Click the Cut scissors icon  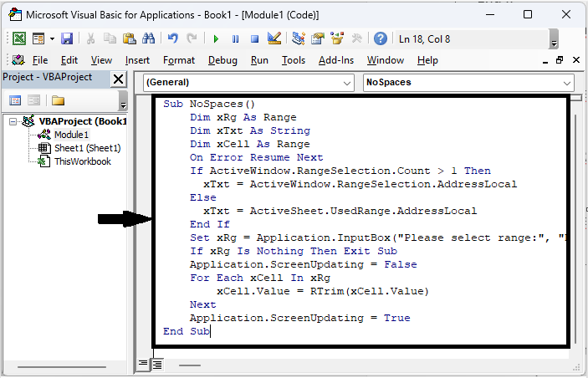(90, 38)
